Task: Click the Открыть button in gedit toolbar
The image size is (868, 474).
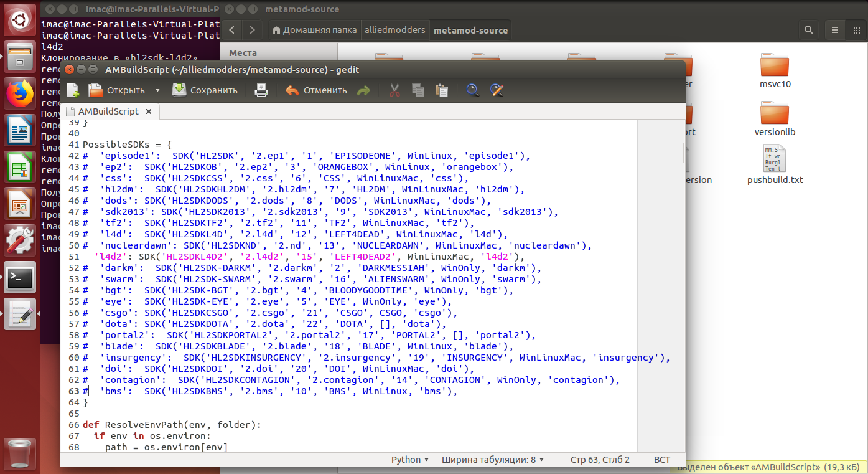Action: (117, 90)
